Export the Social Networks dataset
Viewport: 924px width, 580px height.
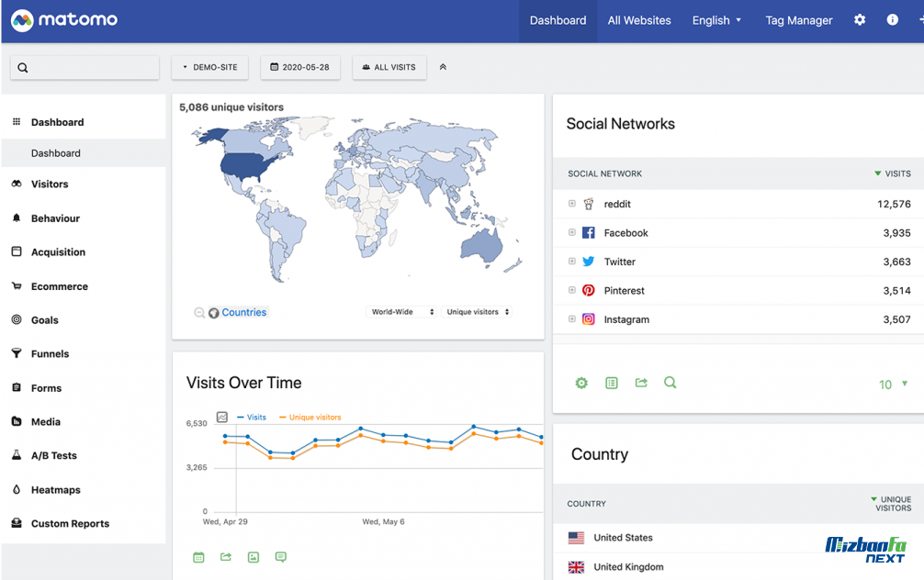point(641,384)
